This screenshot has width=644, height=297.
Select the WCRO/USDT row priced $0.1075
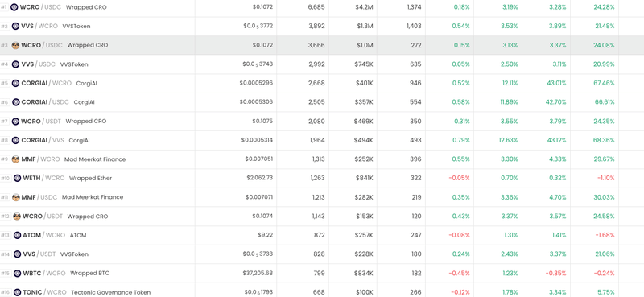322,122
